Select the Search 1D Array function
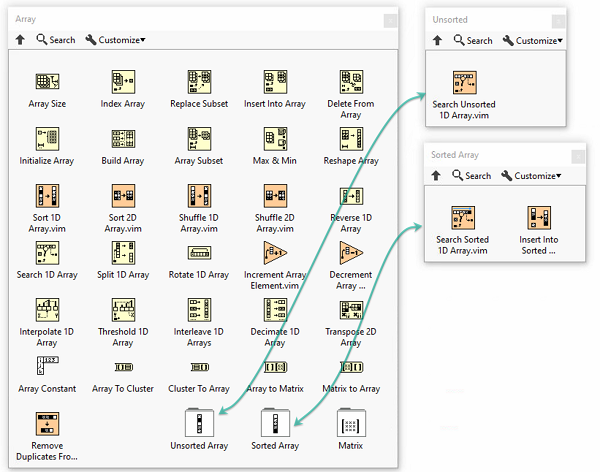The height and width of the screenshot is (472, 600). (47, 253)
